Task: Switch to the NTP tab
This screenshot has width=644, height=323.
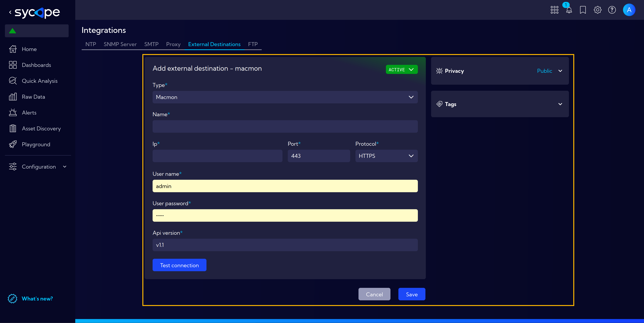Action: coord(91,44)
